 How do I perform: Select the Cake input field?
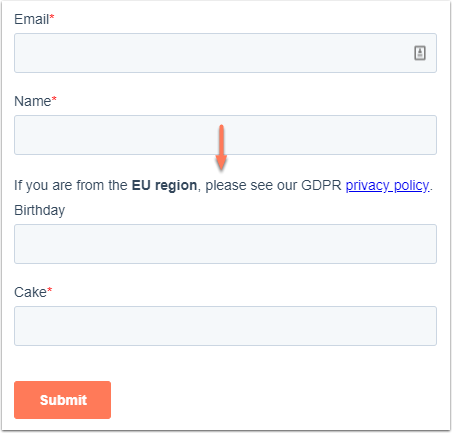click(x=225, y=326)
